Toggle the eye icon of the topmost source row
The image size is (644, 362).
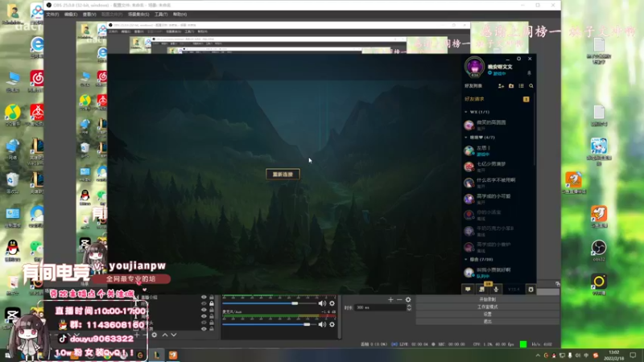(x=204, y=297)
